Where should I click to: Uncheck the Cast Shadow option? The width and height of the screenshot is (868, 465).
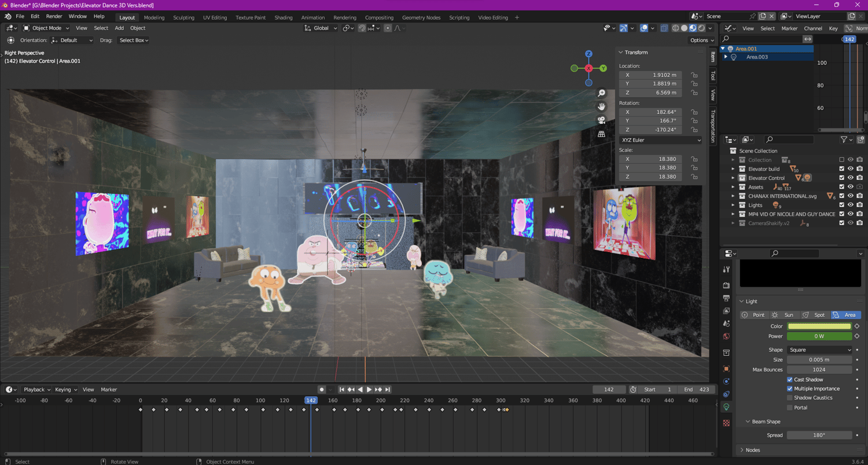pyautogui.click(x=790, y=379)
